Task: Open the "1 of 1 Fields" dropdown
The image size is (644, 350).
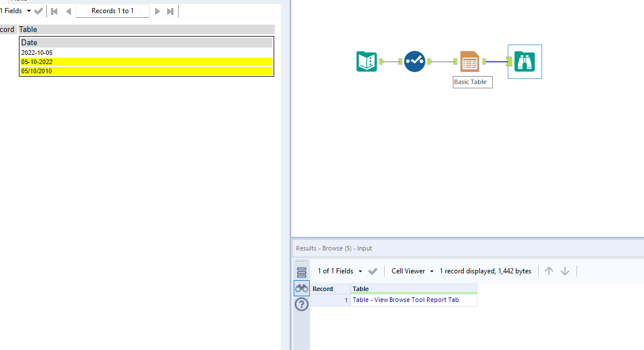Action: click(361, 271)
